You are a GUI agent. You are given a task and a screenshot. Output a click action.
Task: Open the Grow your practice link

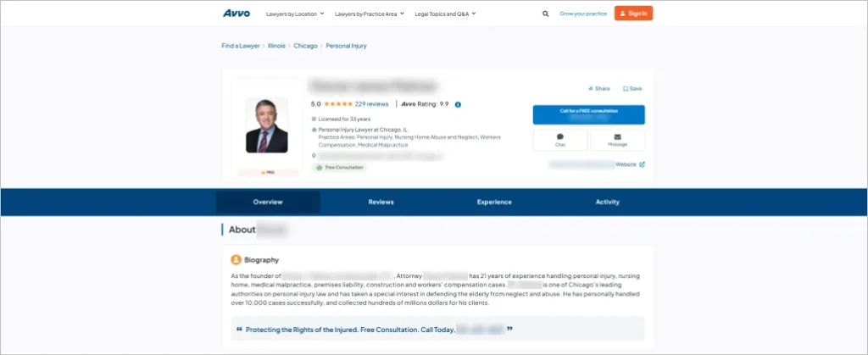click(x=583, y=14)
